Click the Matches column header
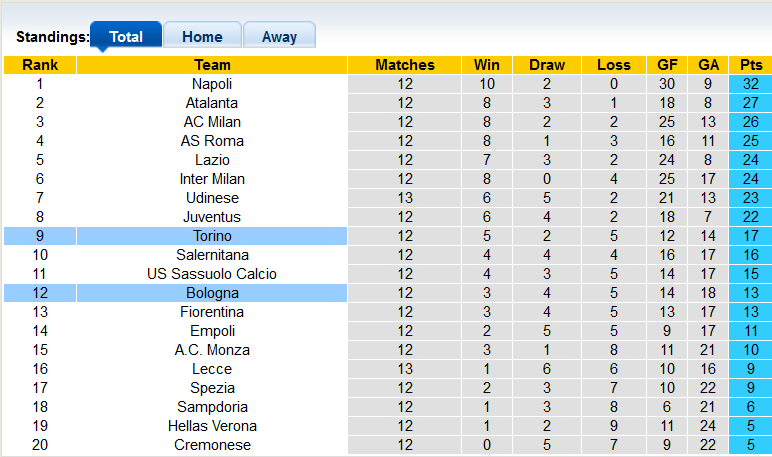 pos(405,65)
